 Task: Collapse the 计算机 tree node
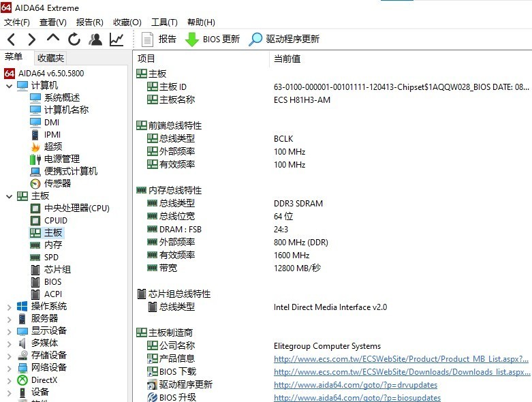click(x=9, y=86)
